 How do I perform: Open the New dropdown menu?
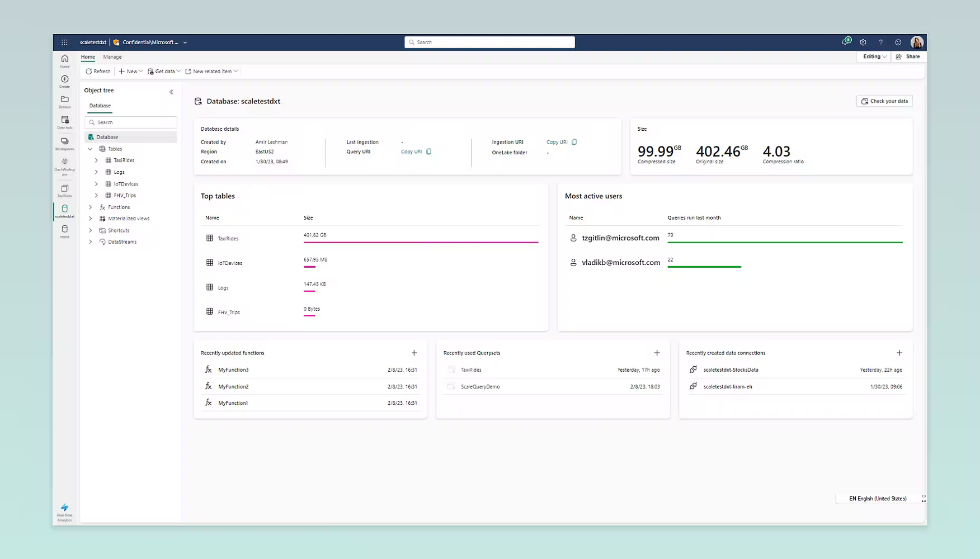[131, 72]
